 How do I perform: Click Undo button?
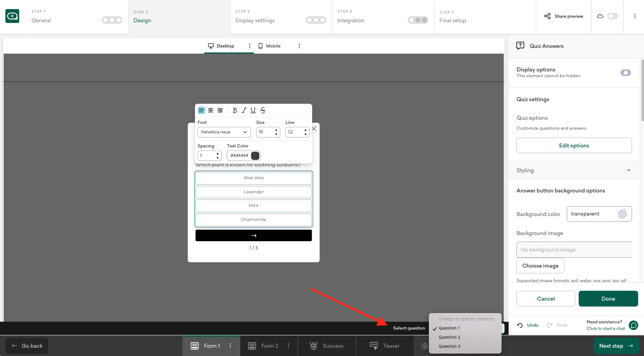click(528, 325)
